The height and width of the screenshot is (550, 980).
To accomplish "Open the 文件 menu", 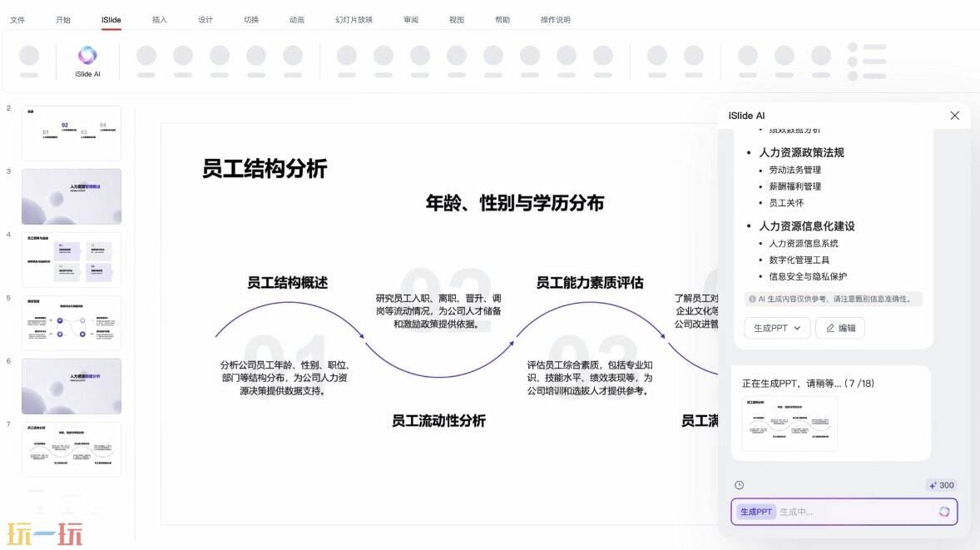I will tap(17, 19).
